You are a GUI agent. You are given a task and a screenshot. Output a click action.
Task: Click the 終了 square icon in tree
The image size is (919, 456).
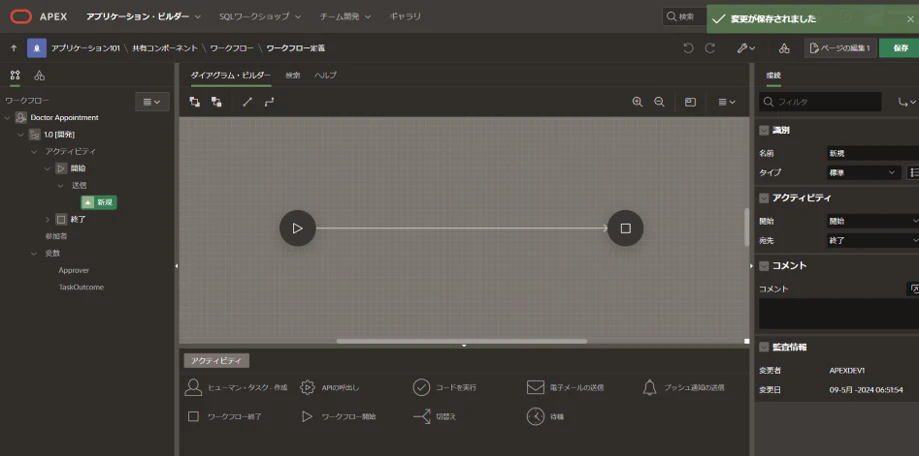(62, 220)
